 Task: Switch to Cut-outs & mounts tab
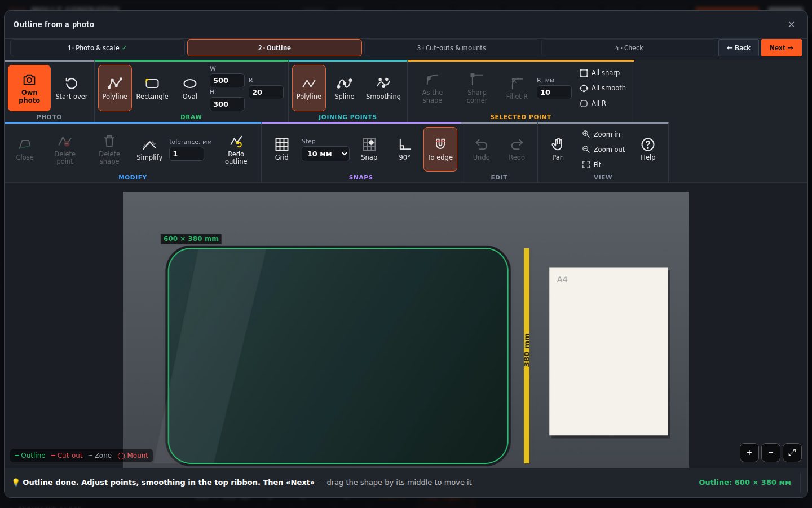[452, 48]
